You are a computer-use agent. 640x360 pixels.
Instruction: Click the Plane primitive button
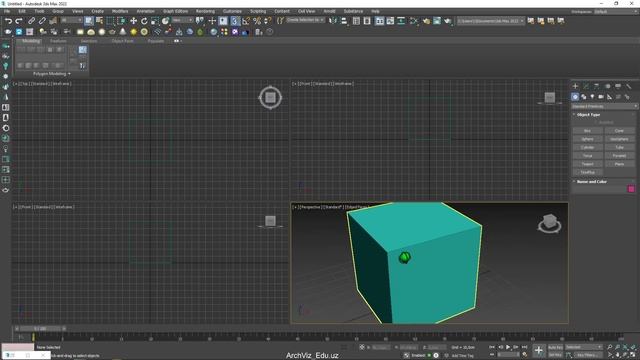pos(619,164)
